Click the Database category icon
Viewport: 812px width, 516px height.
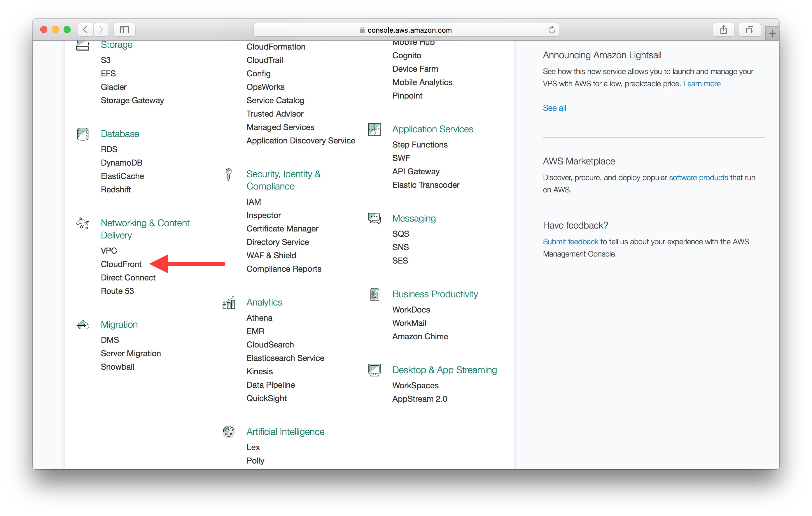pos(83,134)
